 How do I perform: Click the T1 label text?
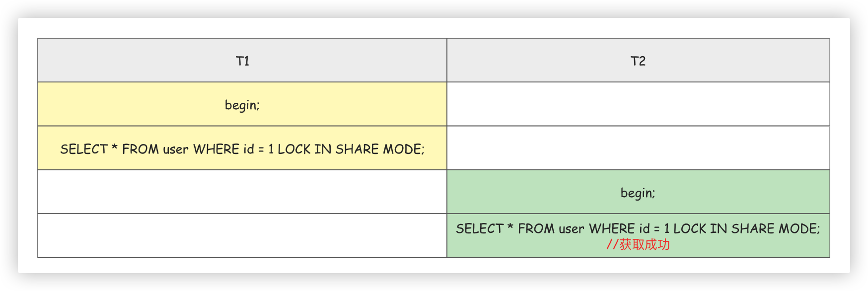(x=242, y=61)
